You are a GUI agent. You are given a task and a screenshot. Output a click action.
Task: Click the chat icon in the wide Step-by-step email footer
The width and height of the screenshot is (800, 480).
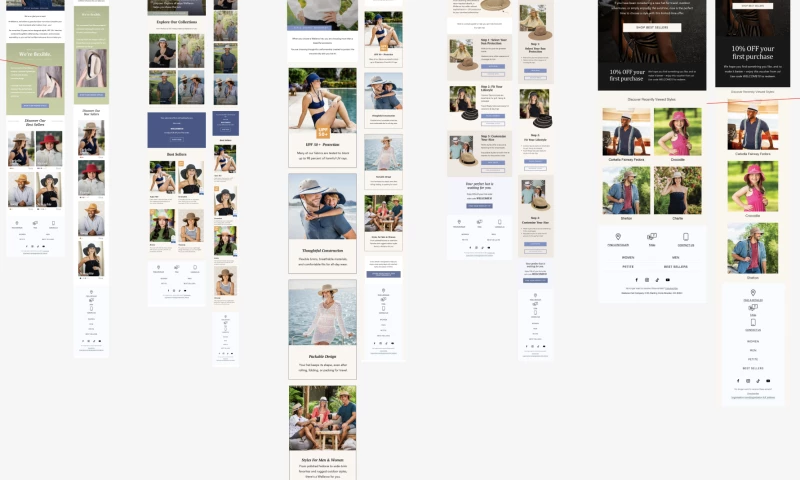click(480, 222)
